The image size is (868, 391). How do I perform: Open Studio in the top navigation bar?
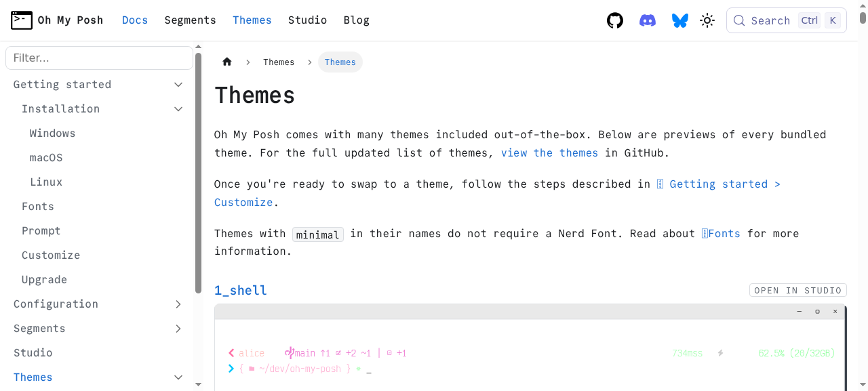307,20
